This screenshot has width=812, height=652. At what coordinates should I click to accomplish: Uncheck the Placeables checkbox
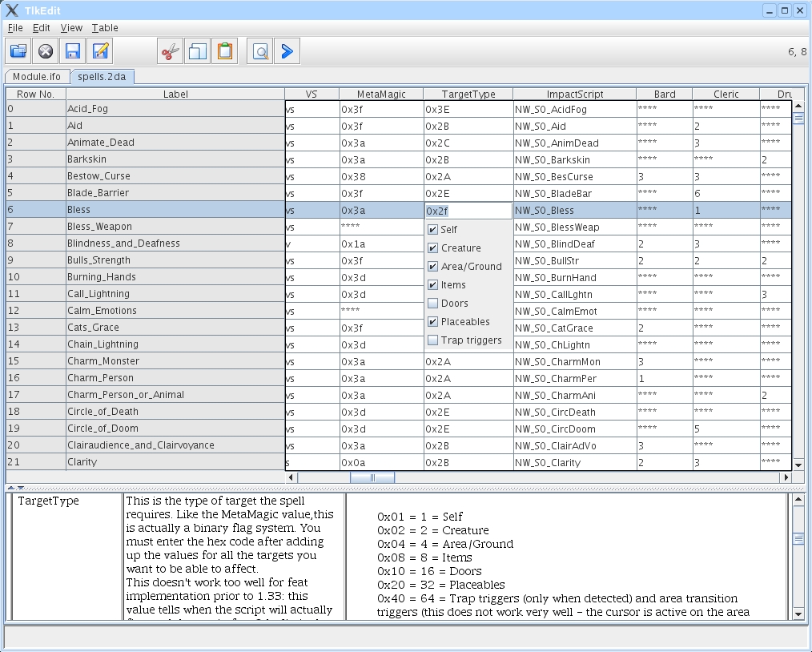click(433, 322)
